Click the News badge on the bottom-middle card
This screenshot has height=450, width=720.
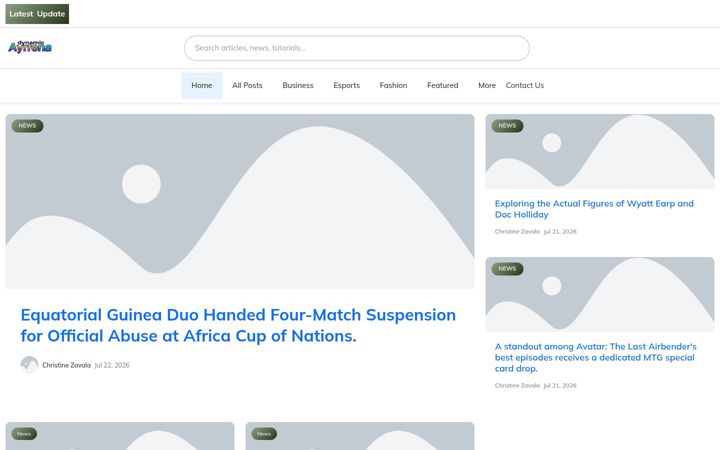tap(264, 433)
